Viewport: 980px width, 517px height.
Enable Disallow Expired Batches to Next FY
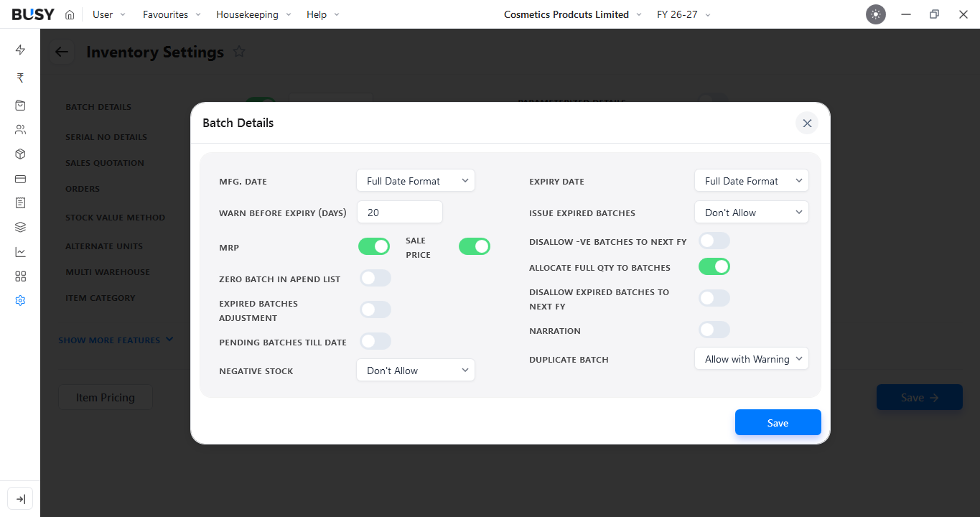tap(714, 299)
